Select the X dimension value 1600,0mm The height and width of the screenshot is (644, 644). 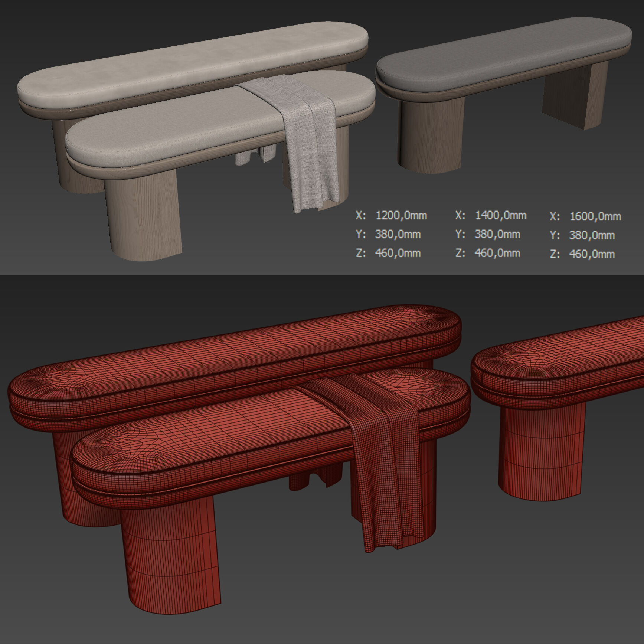coord(595,216)
